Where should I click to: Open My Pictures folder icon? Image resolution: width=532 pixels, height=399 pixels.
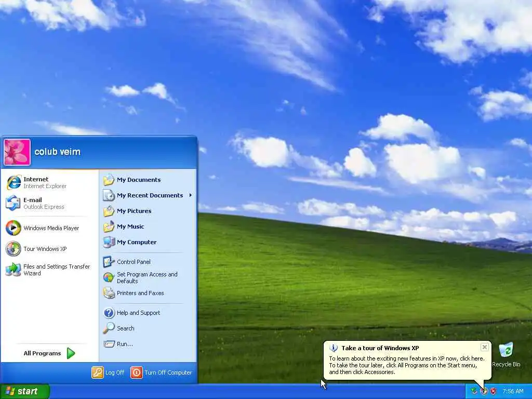pyautogui.click(x=109, y=211)
